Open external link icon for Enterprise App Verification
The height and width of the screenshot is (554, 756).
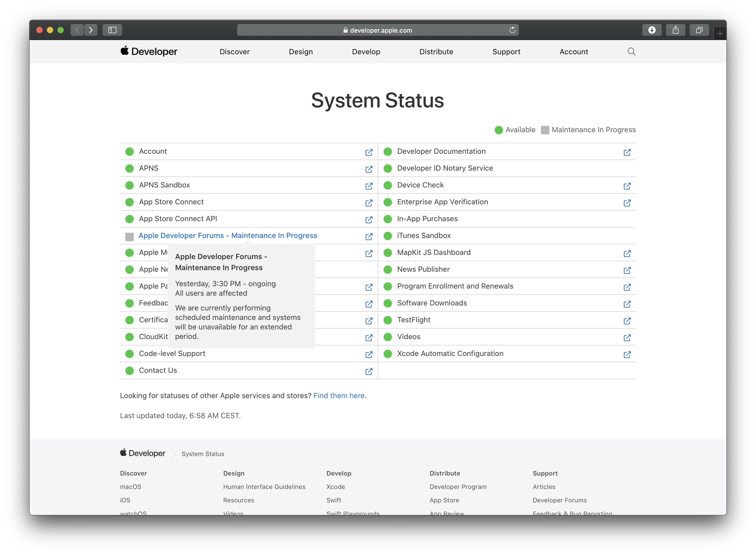point(627,202)
